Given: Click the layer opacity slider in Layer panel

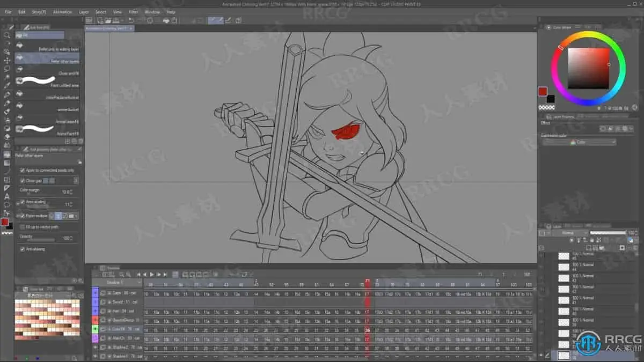Looking at the screenshot, I should pyautogui.click(x=607, y=233).
